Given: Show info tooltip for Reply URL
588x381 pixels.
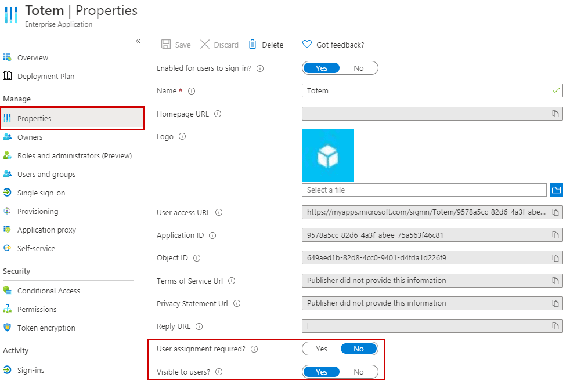Looking at the screenshot, I should pyautogui.click(x=199, y=326).
